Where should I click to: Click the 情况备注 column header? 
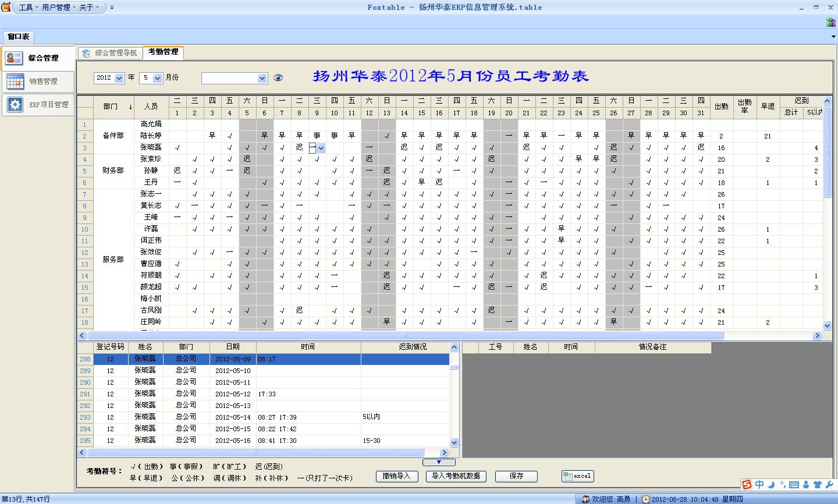tap(652, 347)
